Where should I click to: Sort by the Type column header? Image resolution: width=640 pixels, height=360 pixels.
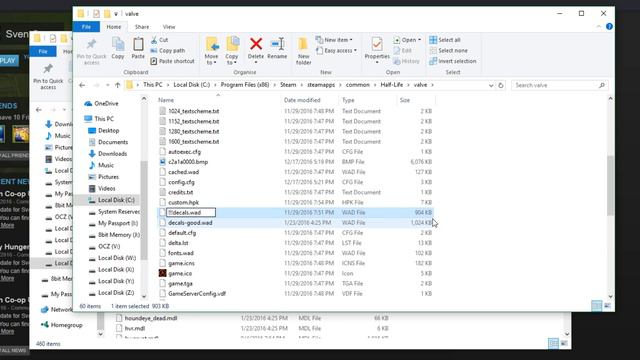[348, 100]
